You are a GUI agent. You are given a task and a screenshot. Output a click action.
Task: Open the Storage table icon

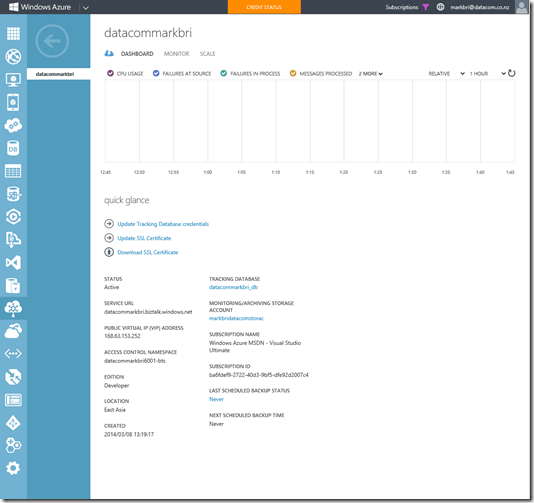[13, 171]
